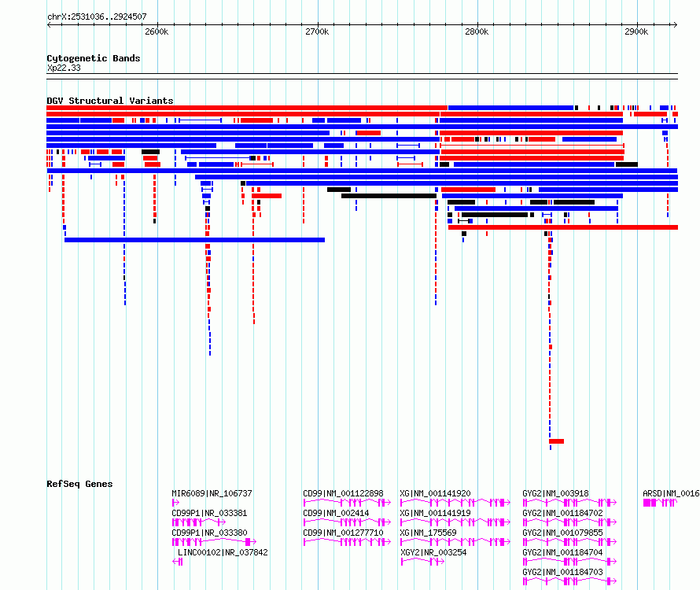Click the long black DGV variant bar mid-track
The width and height of the screenshot is (700, 590).
[x=389, y=196]
